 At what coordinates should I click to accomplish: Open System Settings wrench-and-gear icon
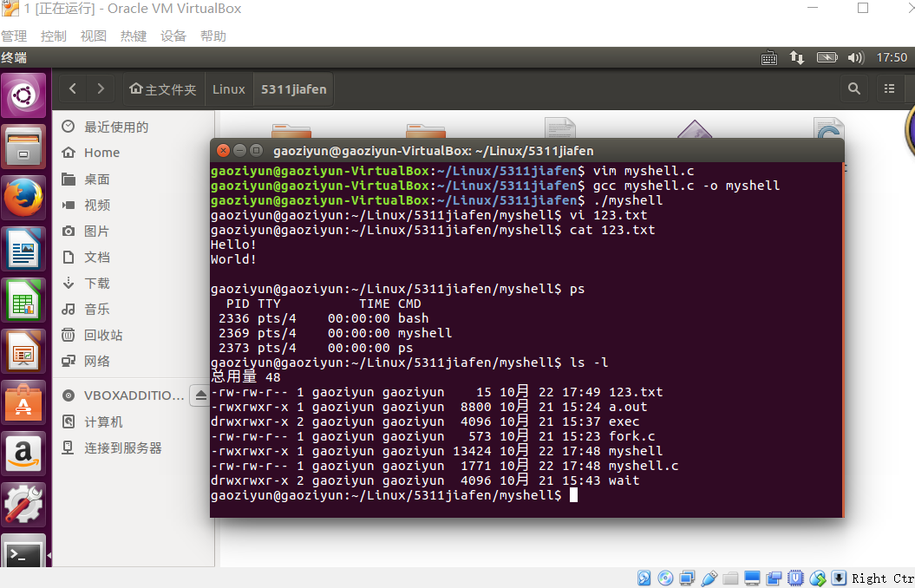[23, 505]
